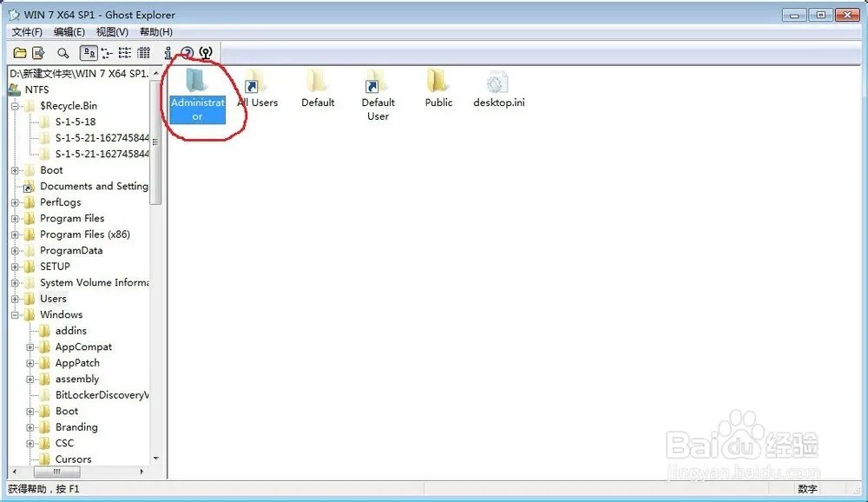This screenshot has width=868, height=502.
Task: Expand the Program Files tree node
Action: (x=15, y=219)
